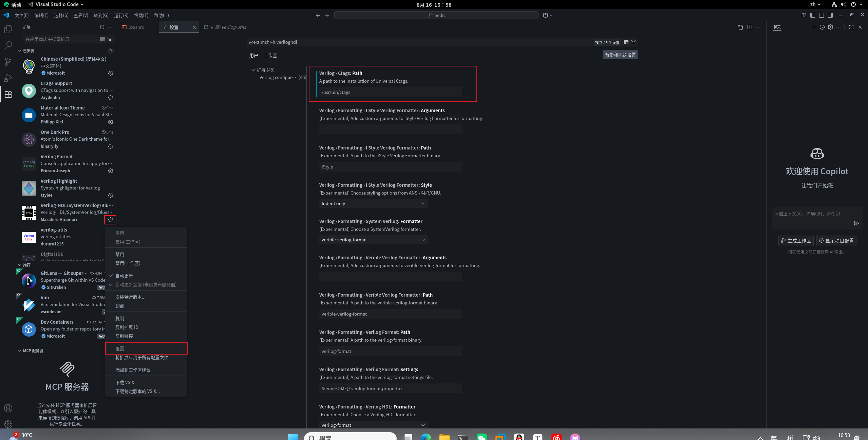Viewport: 868px width, 440px height.
Task: Click the Backup and Sync Settings button
Action: pos(620,55)
